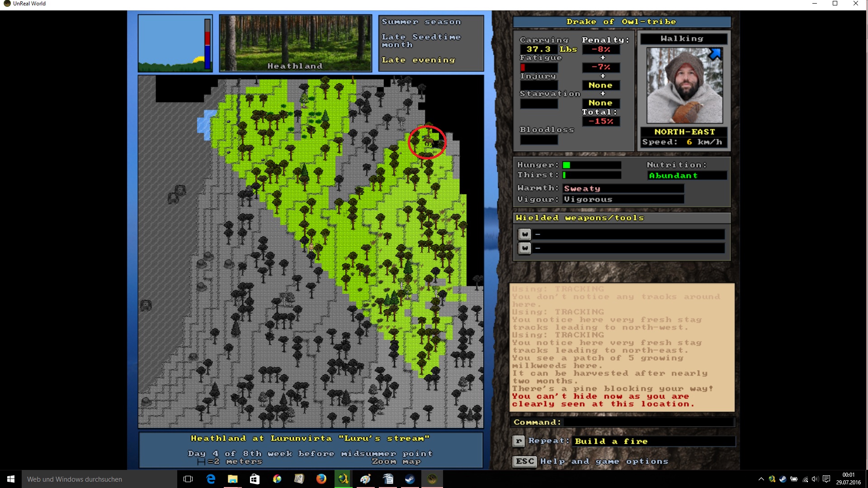Screen dimensions: 868x488
Task: Click the 'Vigorous' vigour value
Action: click(x=623, y=199)
